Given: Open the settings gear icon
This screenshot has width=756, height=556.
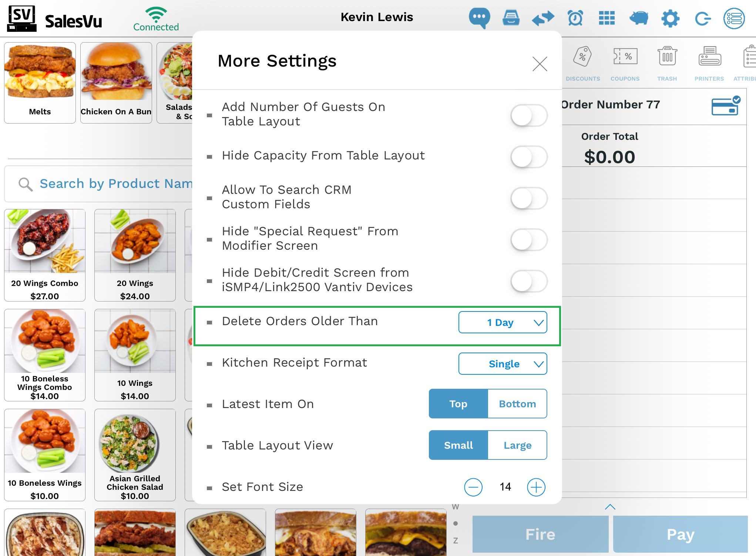Looking at the screenshot, I should pyautogui.click(x=671, y=18).
